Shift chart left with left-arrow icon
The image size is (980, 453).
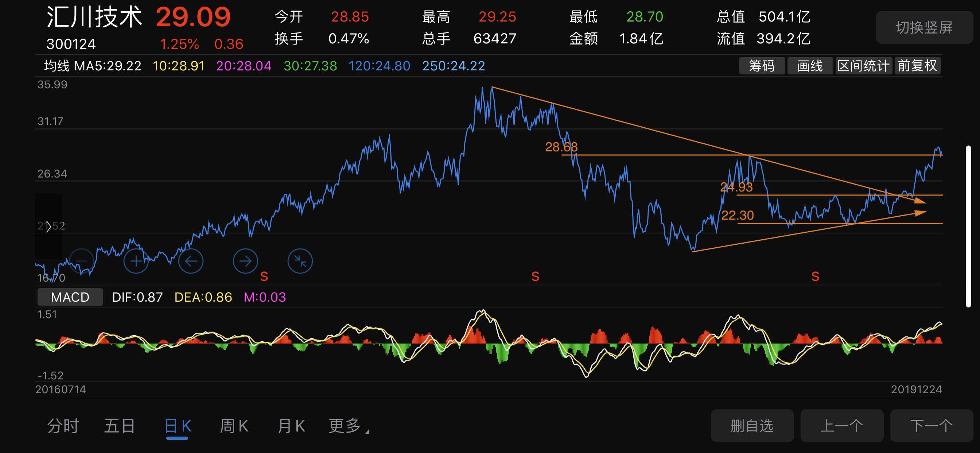coord(191,261)
